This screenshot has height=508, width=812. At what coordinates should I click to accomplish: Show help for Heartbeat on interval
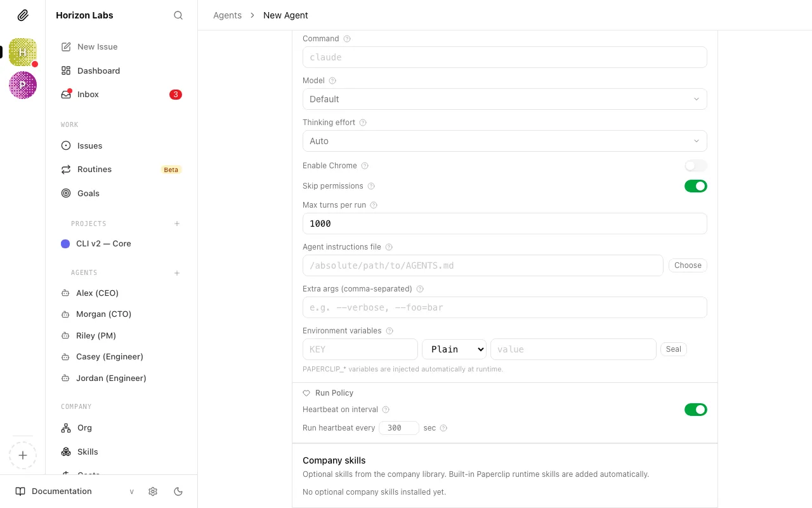[386, 410]
